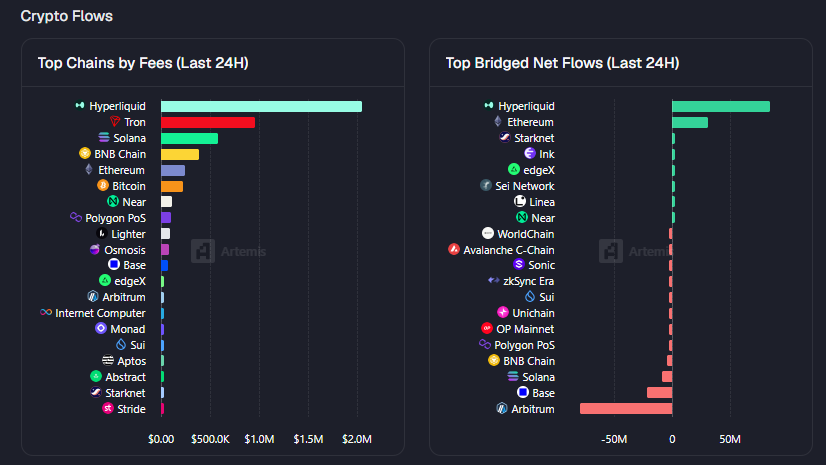The width and height of the screenshot is (826, 465).
Task: Click the Aptos logo icon
Action: coord(108,360)
